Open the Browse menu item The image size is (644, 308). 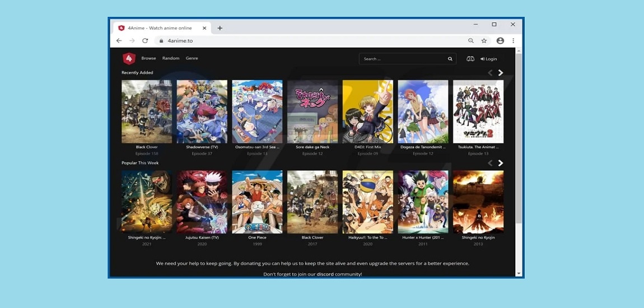pos(148,58)
